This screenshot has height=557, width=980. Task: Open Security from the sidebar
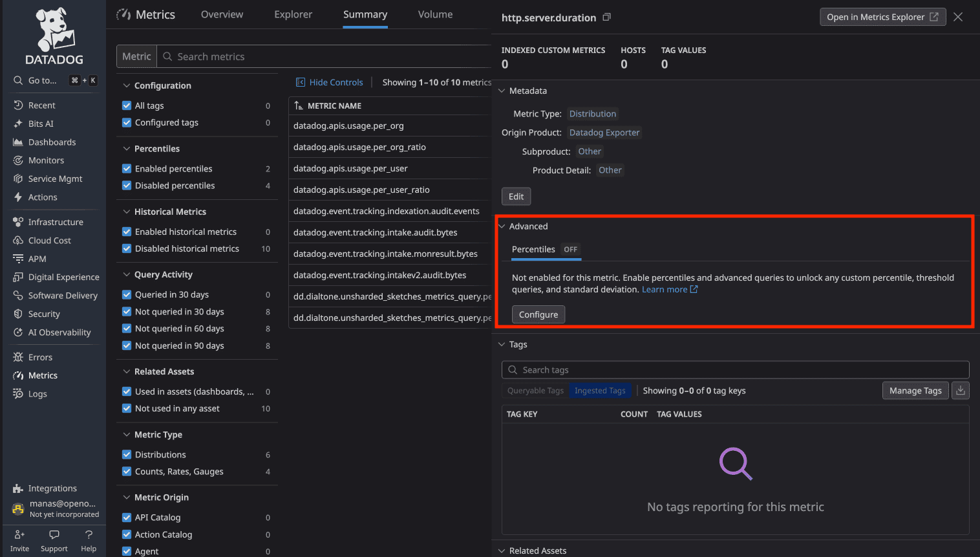(x=43, y=314)
